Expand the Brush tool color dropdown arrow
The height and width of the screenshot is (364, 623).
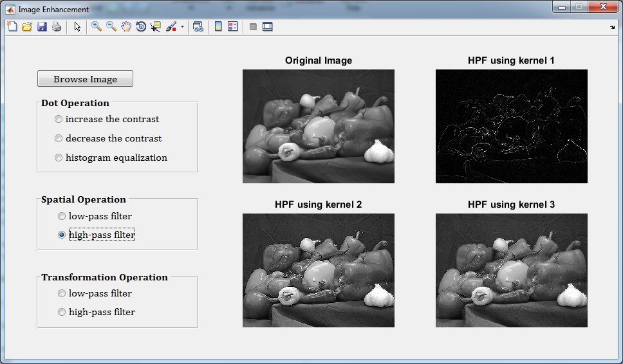coord(182,27)
